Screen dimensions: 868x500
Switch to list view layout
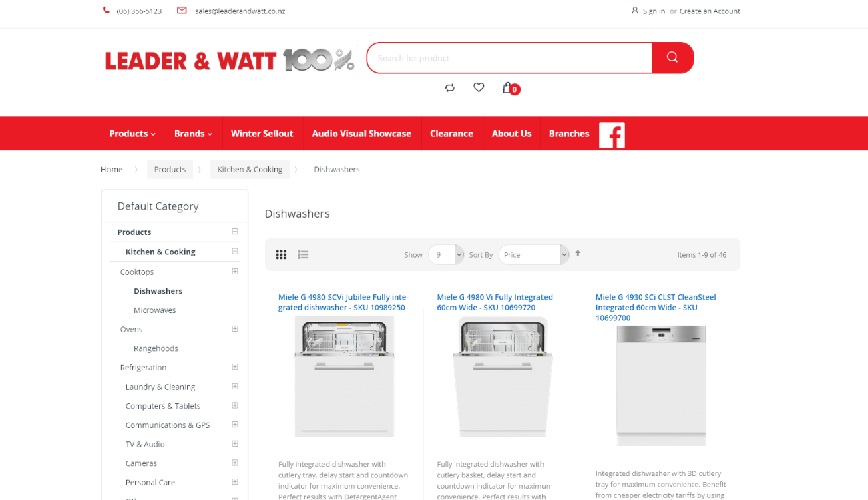coord(303,254)
